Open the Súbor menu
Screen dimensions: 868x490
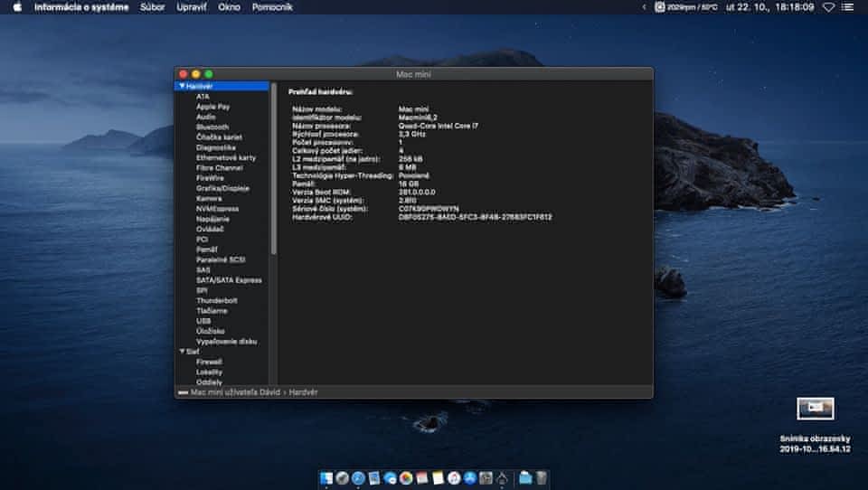click(x=153, y=7)
